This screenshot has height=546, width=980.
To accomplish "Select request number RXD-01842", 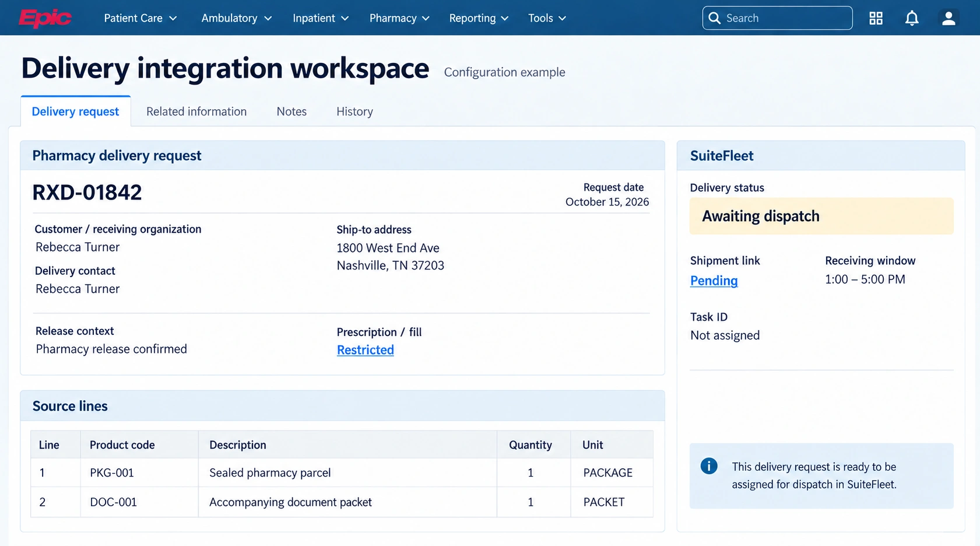I will coord(87,192).
